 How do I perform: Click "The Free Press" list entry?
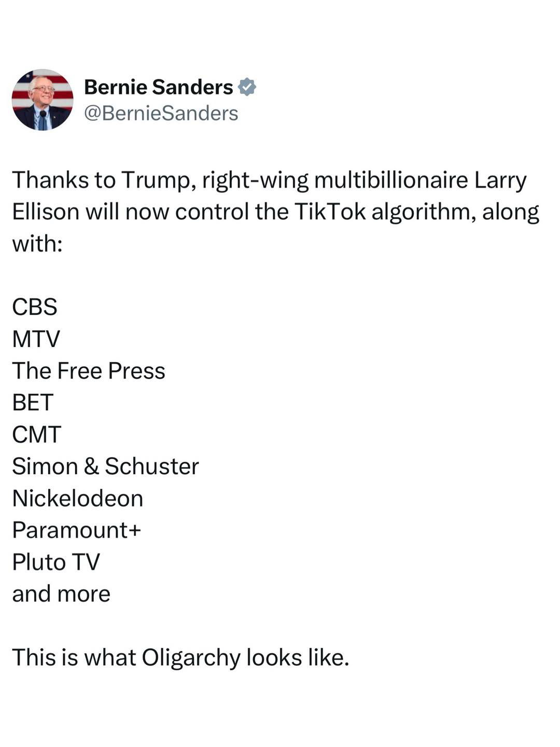pyautogui.click(x=89, y=371)
